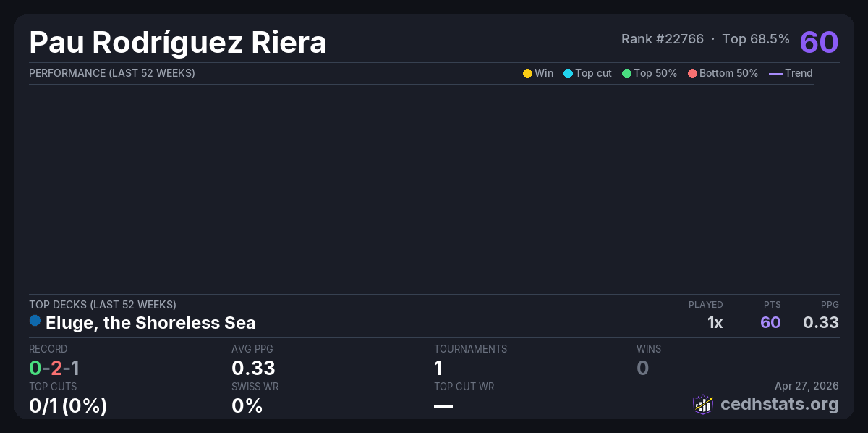Click the player name Pau Rodríguez Riera

(178, 43)
